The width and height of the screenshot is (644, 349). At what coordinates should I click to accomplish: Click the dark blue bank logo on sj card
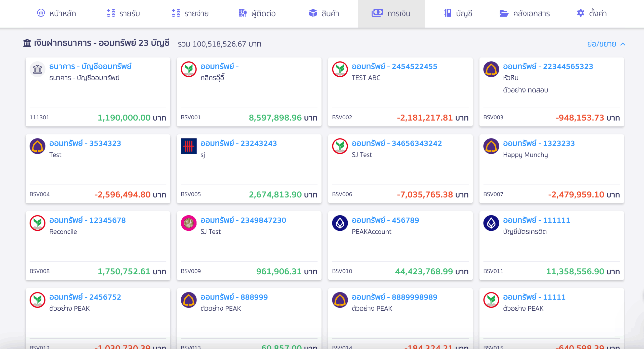pos(189,146)
